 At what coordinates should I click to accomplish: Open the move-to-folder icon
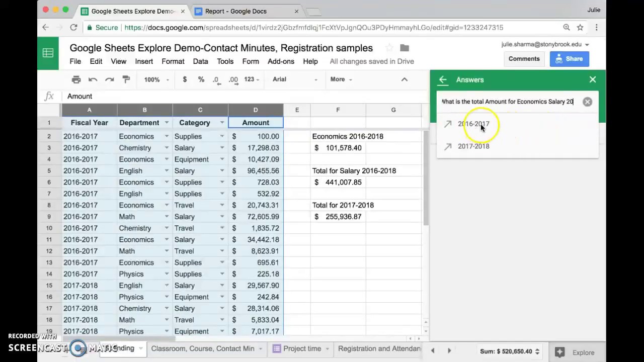[404, 48]
